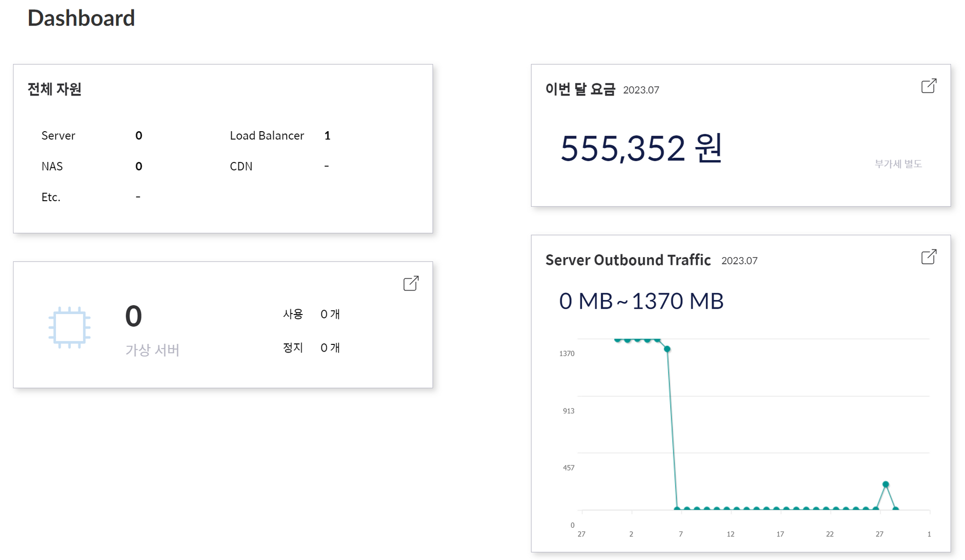965x560 pixels.
Task: Click the 정지 0 개 stopped entry
Action: 311,347
